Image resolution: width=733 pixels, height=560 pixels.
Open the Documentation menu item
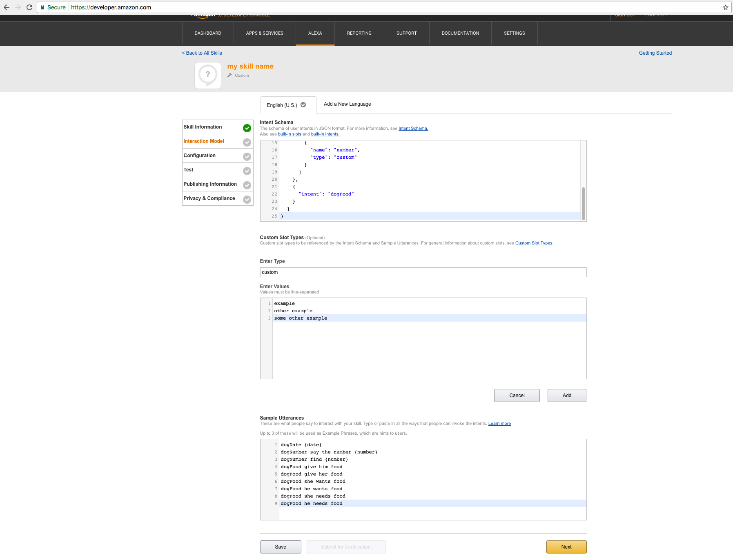pyautogui.click(x=460, y=33)
